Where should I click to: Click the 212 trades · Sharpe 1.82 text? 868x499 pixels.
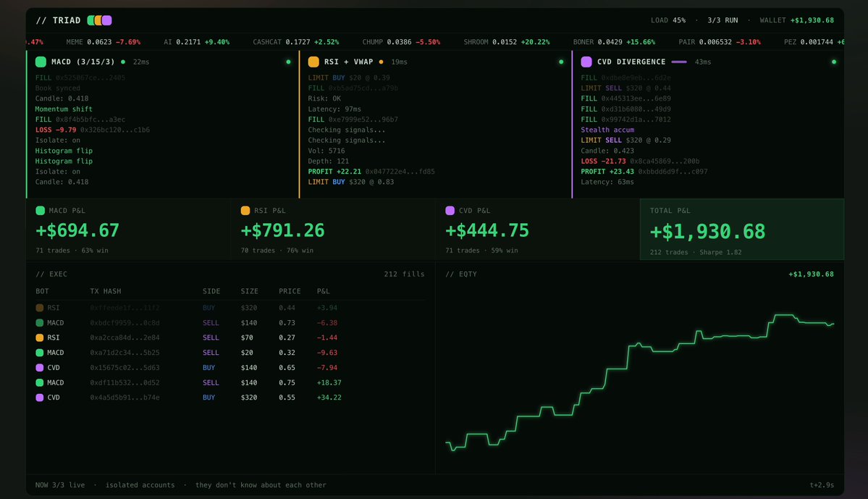(696, 253)
